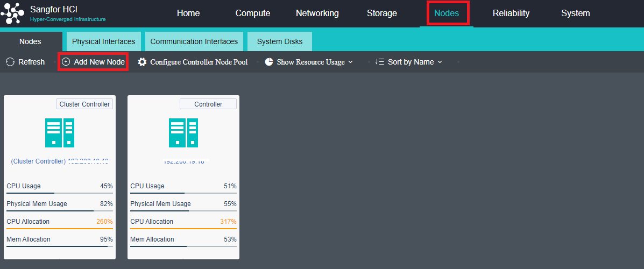Click the 51% CPU Usage value

(230, 186)
